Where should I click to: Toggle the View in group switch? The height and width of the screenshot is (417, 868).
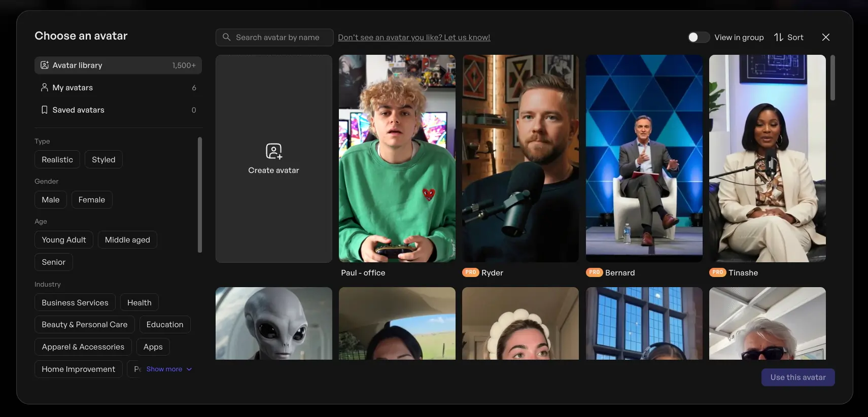(699, 37)
